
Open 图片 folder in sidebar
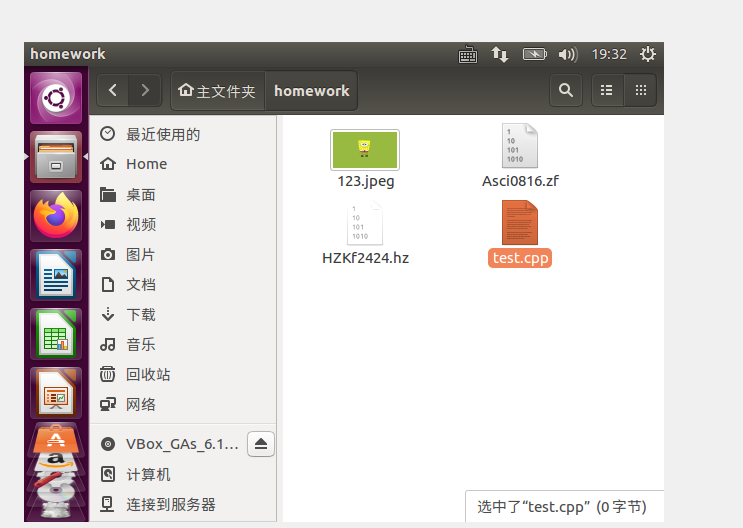click(183, 255)
